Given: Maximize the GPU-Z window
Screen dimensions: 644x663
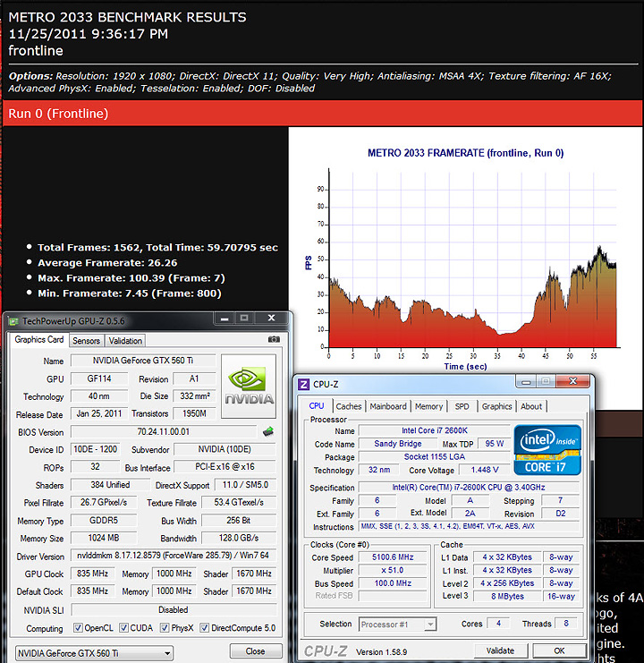Looking at the screenshot, I should [244, 318].
